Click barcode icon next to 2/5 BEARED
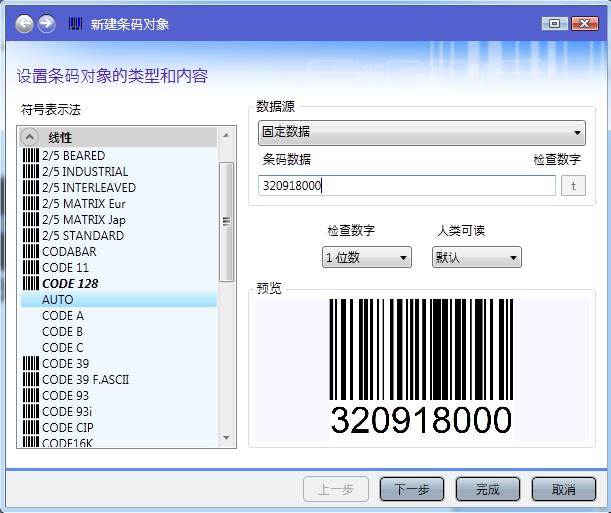Screen dimensions: 611x513 (x=31, y=155)
